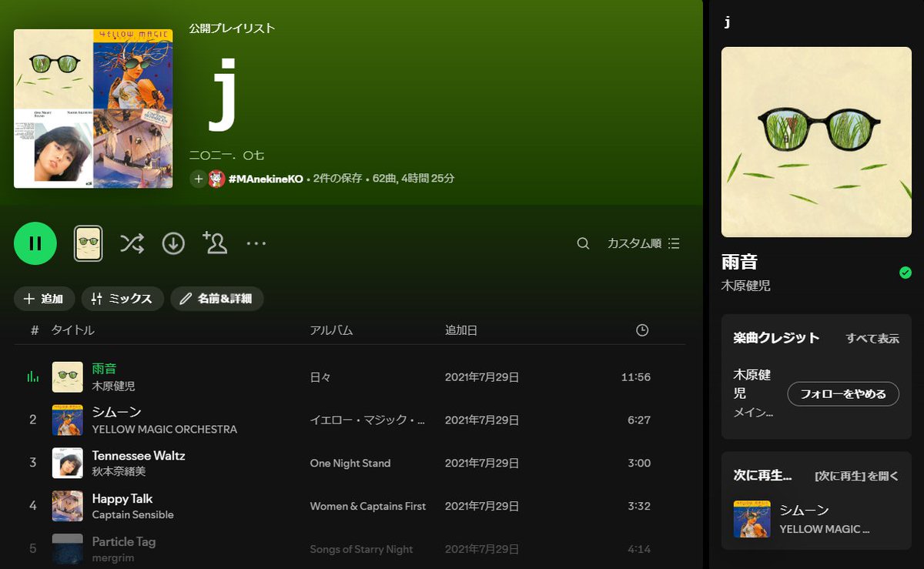The image size is (924, 569).
Task: Click the ミックス button
Action: pyautogui.click(x=122, y=299)
